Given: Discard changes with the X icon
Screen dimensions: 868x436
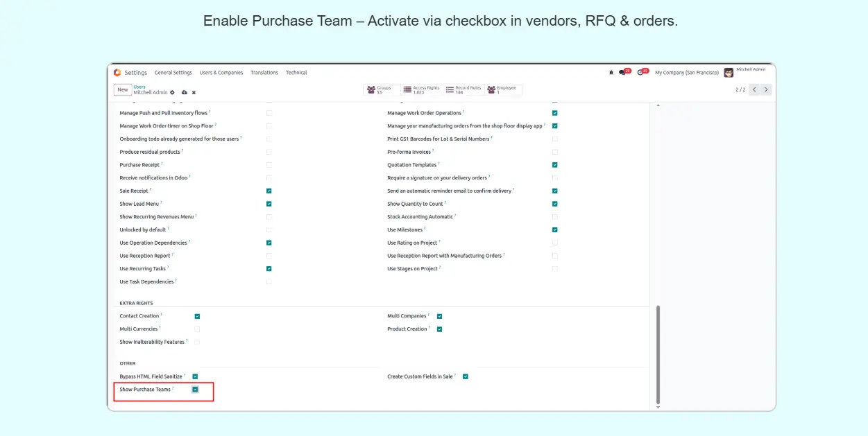Looking at the screenshot, I should [194, 92].
